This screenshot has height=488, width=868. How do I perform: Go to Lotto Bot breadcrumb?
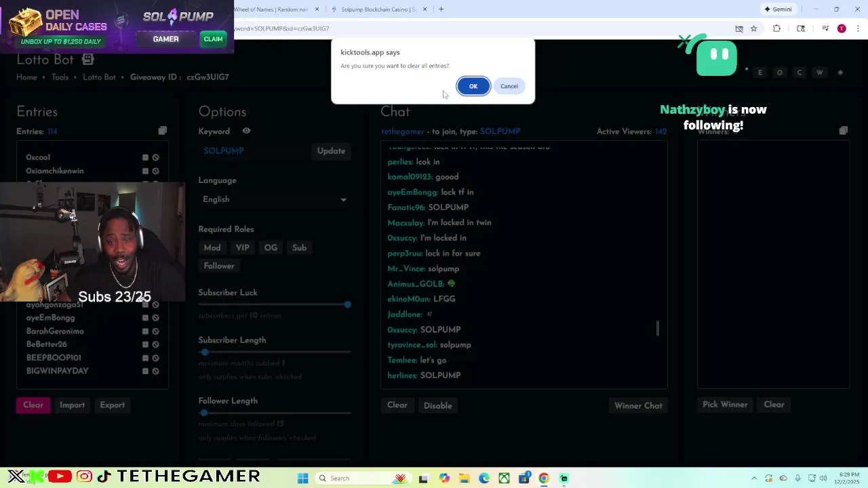tap(99, 77)
